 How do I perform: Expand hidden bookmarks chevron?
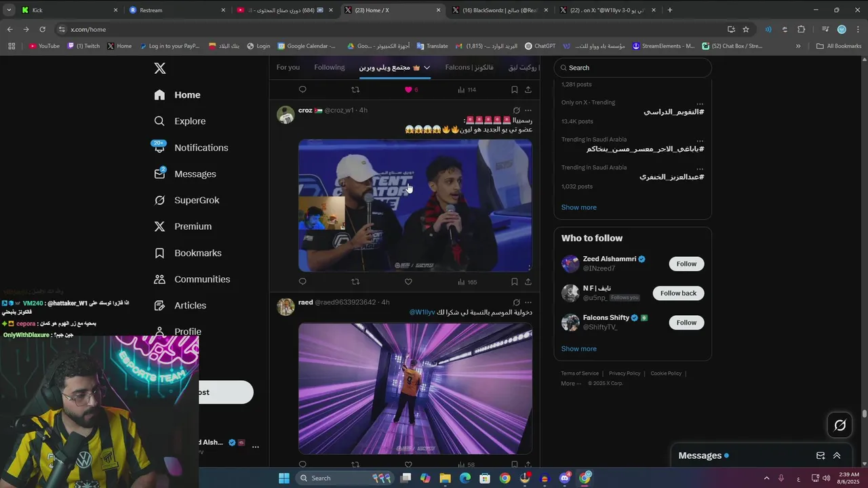coord(798,46)
